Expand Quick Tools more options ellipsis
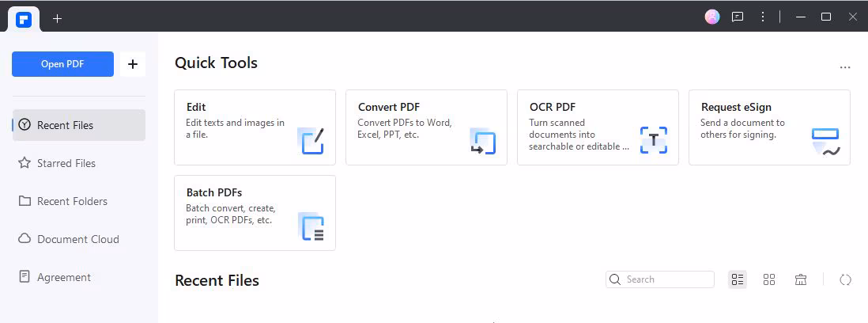 [x=845, y=68]
